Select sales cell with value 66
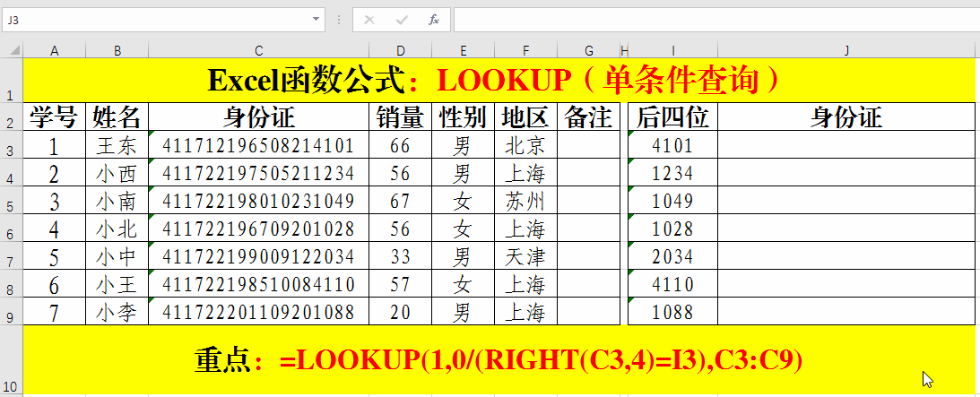This screenshot has height=397, width=980. pos(401,145)
